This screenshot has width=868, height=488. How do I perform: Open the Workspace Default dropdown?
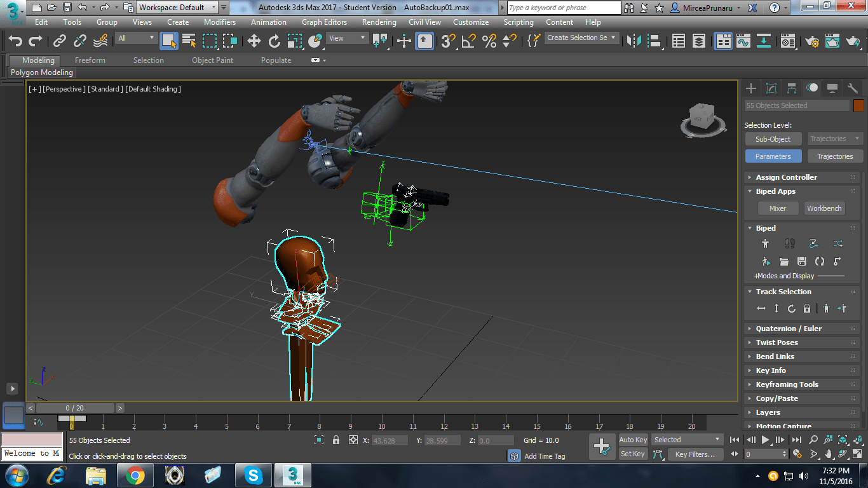coord(178,8)
